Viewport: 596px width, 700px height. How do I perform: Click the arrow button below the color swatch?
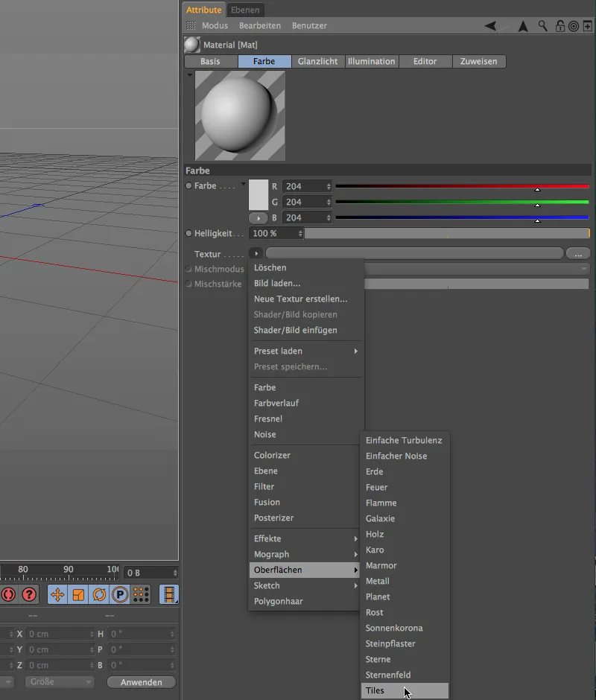click(259, 218)
